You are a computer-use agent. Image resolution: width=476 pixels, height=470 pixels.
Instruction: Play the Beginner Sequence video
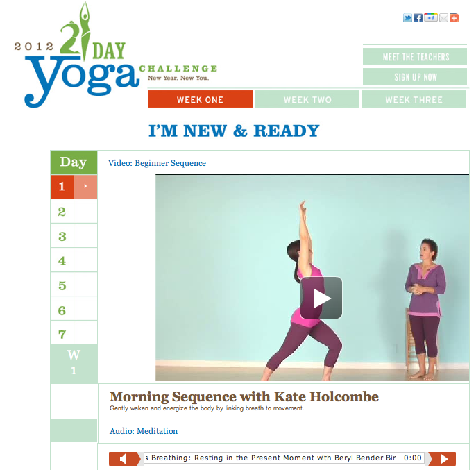(x=321, y=298)
